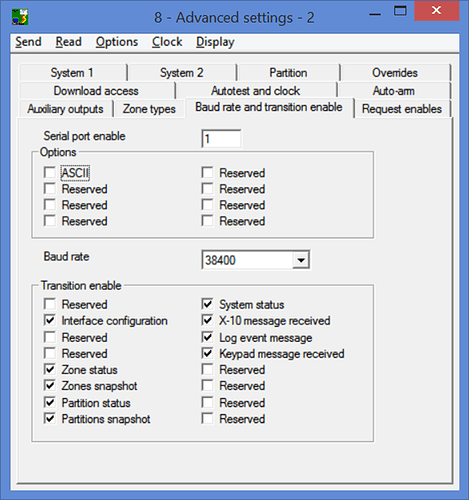Switch to the Download access tab
Screen dimensions: 469x500
coord(96,91)
